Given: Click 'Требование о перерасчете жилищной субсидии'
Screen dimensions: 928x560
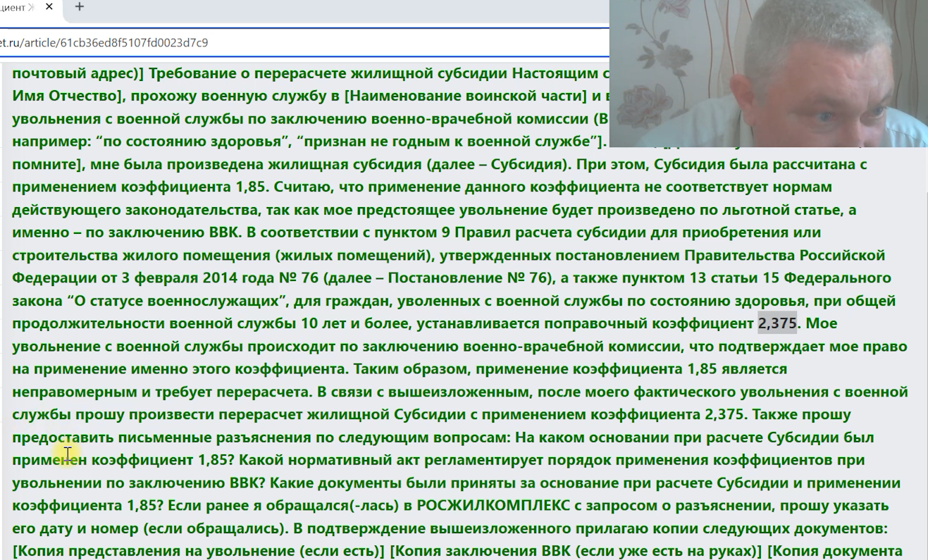Looking at the screenshot, I should click(x=329, y=73).
